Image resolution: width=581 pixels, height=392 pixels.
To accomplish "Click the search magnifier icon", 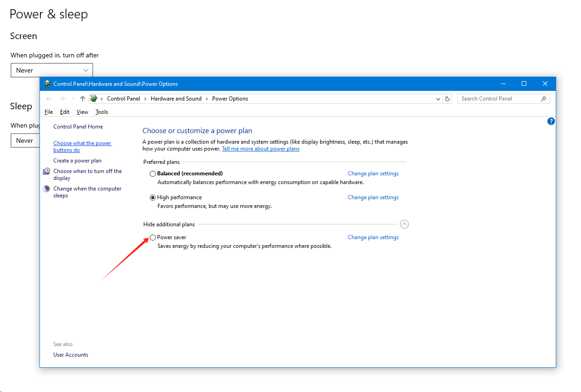I will coord(543,99).
